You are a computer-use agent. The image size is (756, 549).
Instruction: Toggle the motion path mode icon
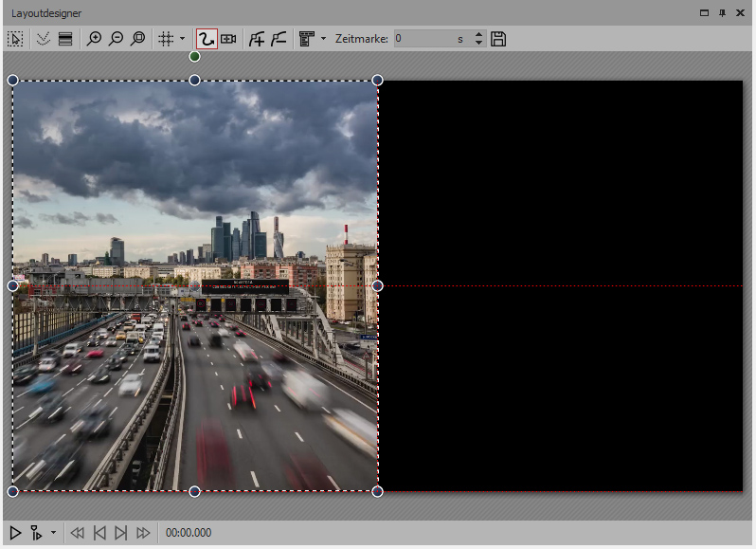click(206, 39)
